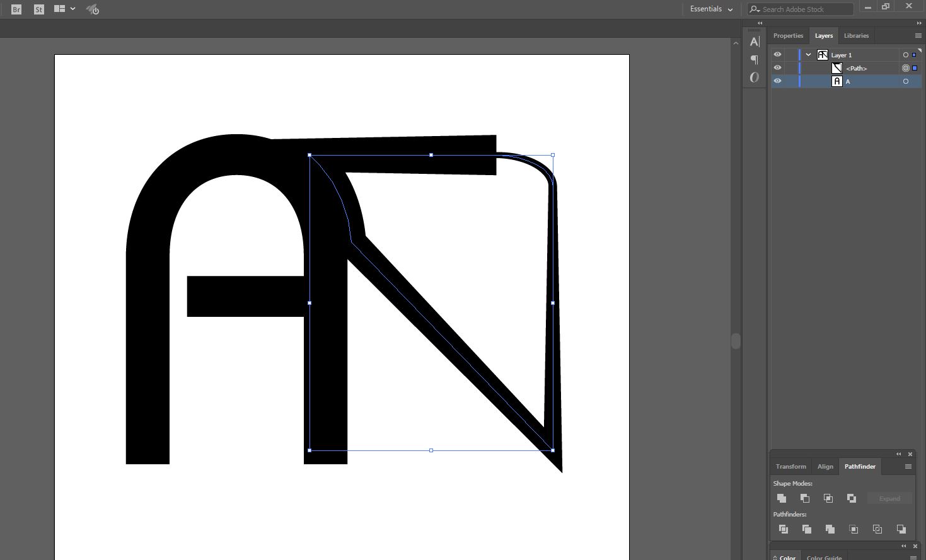Apply Minus Front shape mode

click(805, 498)
